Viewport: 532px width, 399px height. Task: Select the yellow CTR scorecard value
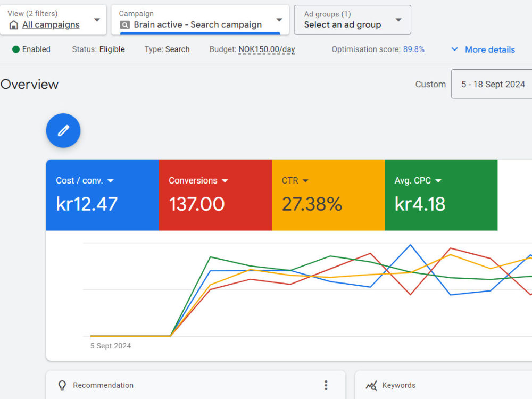click(x=312, y=204)
